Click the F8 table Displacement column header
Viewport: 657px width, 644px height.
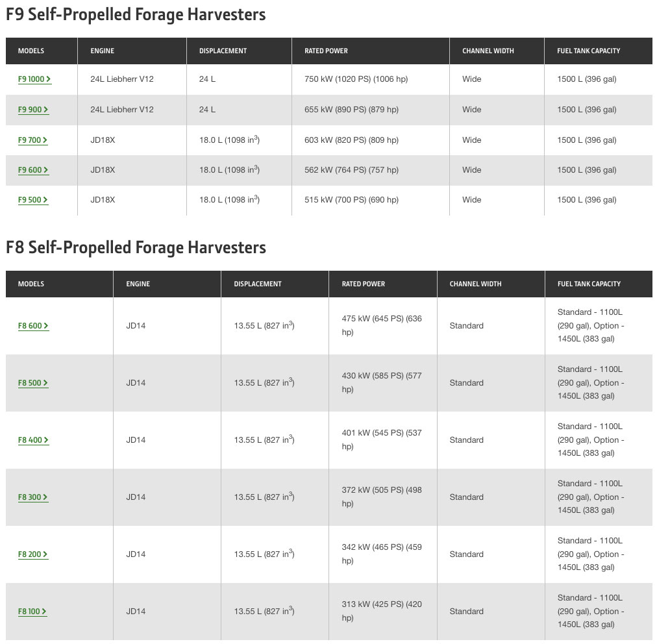pyautogui.click(x=258, y=284)
